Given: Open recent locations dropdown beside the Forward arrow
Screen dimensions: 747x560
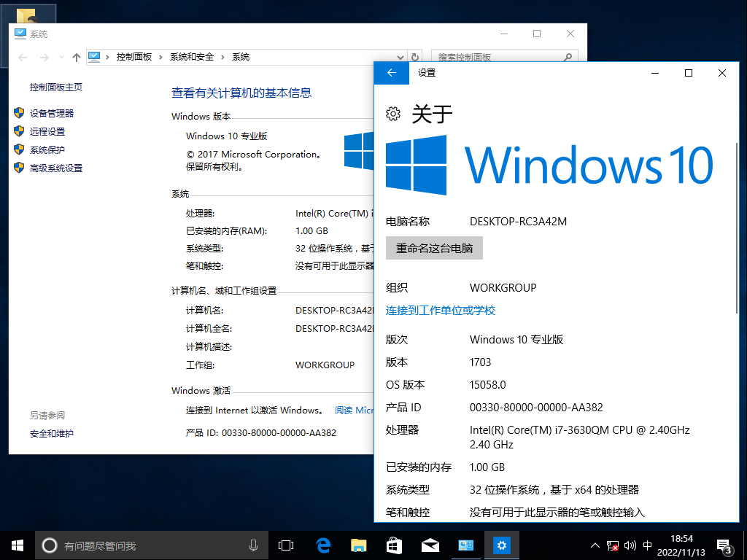Looking at the screenshot, I should pyautogui.click(x=61, y=57).
